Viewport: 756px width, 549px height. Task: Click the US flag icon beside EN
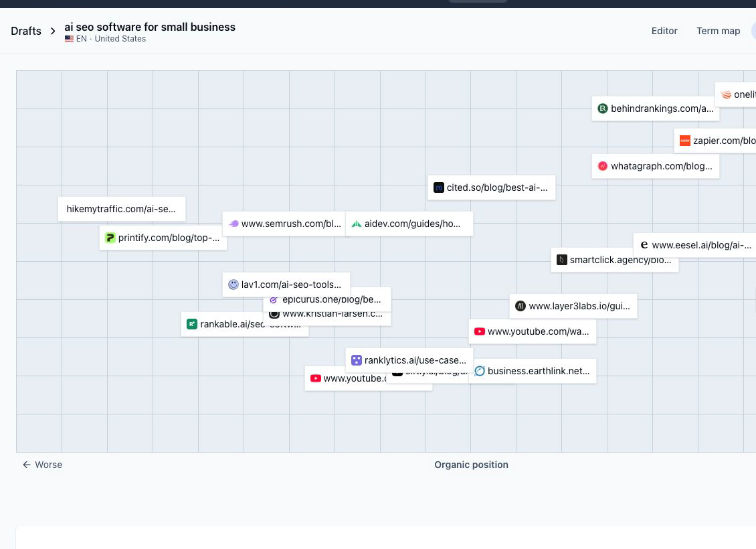click(x=70, y=39)
